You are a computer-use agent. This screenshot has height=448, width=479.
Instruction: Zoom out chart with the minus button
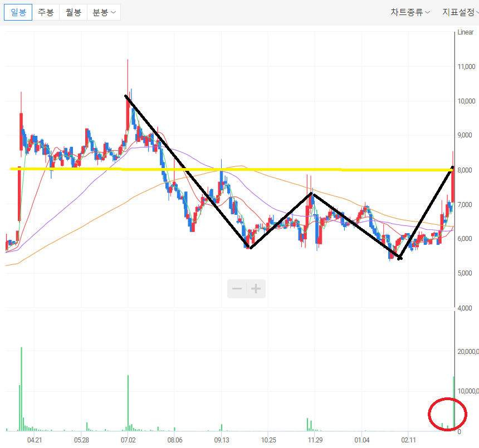click(x=237, y=288)
